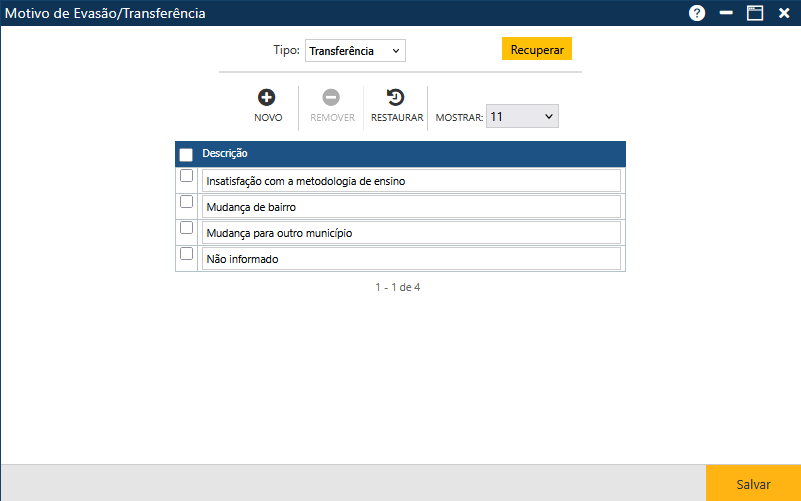Maximize the dialog window
Image resolution: width=801 pixels, height=501 pixels.
755,13
